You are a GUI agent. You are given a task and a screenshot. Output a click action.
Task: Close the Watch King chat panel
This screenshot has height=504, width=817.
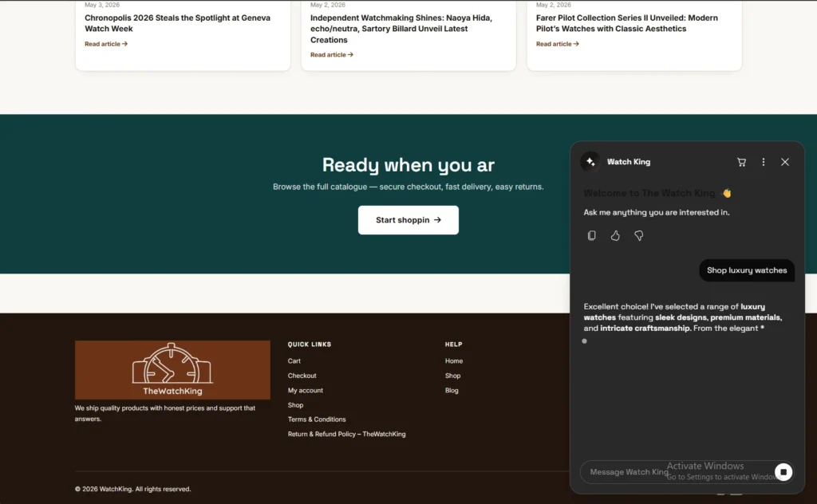coord(785,162)
